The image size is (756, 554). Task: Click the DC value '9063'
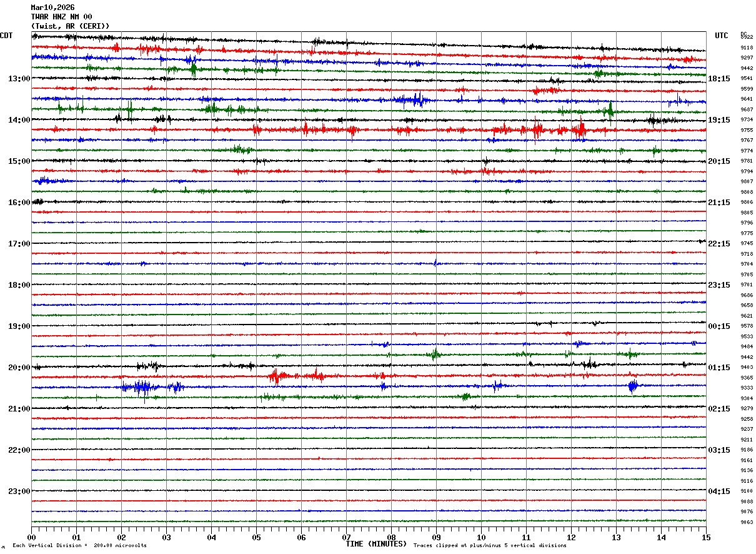(x=747, y=522)
